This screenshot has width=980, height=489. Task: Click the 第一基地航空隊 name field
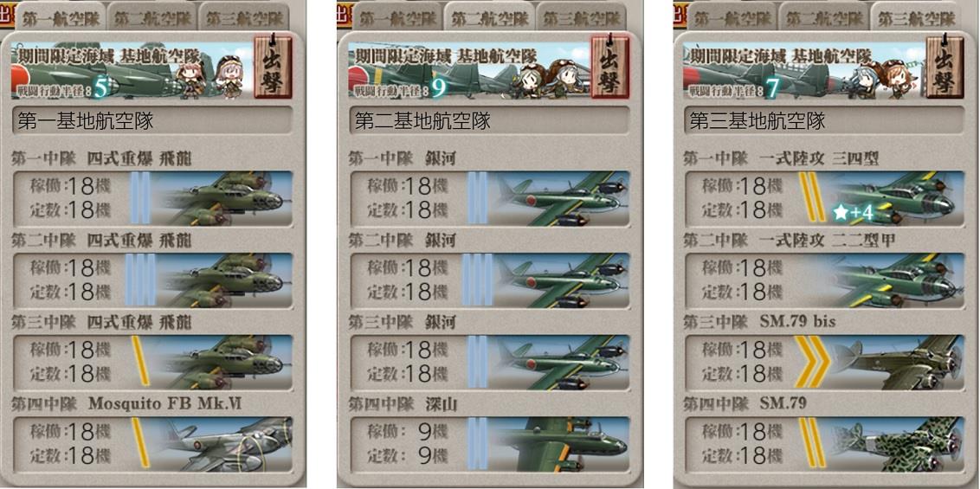[x=152, y=120]
